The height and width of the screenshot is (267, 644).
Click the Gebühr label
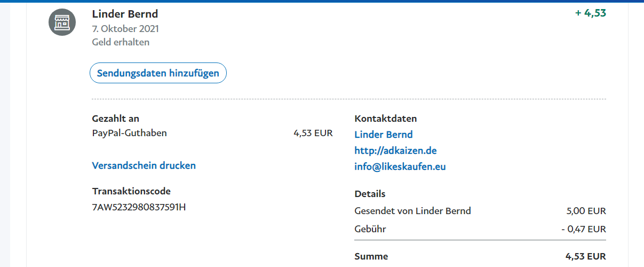tap(370, 230)
